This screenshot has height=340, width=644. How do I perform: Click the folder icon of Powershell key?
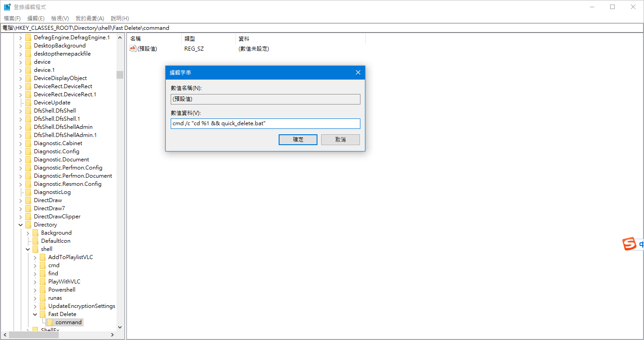tap(42, 290)
